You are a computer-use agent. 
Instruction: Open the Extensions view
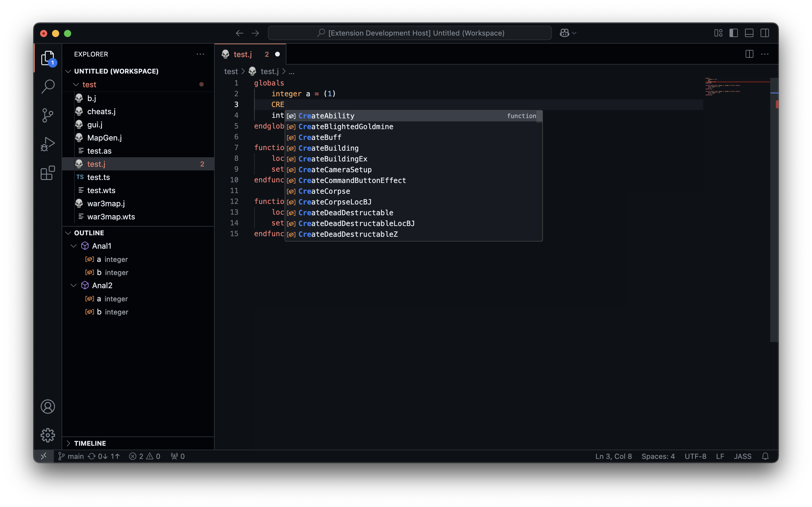(48, 173)
